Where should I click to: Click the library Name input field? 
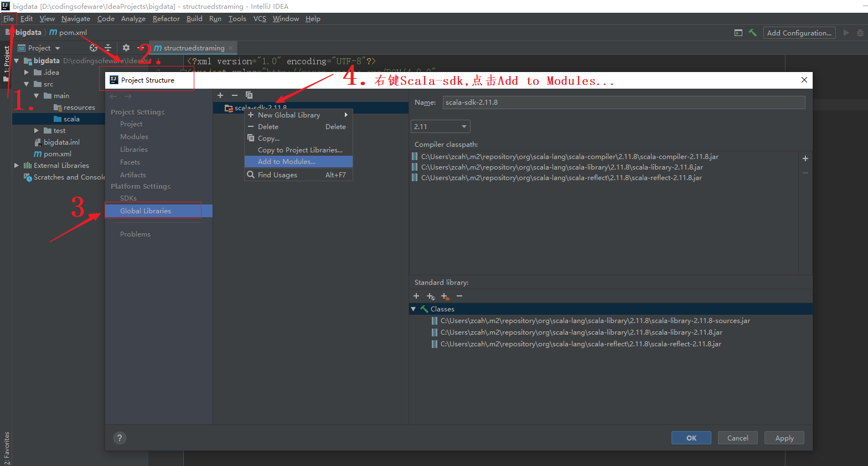tap(624, 103)
